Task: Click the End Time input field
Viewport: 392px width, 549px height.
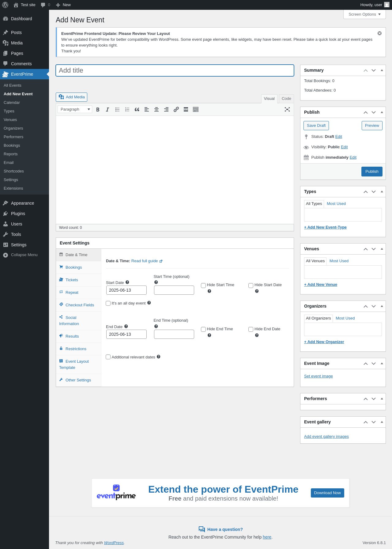Action: [x=174, y=334]
